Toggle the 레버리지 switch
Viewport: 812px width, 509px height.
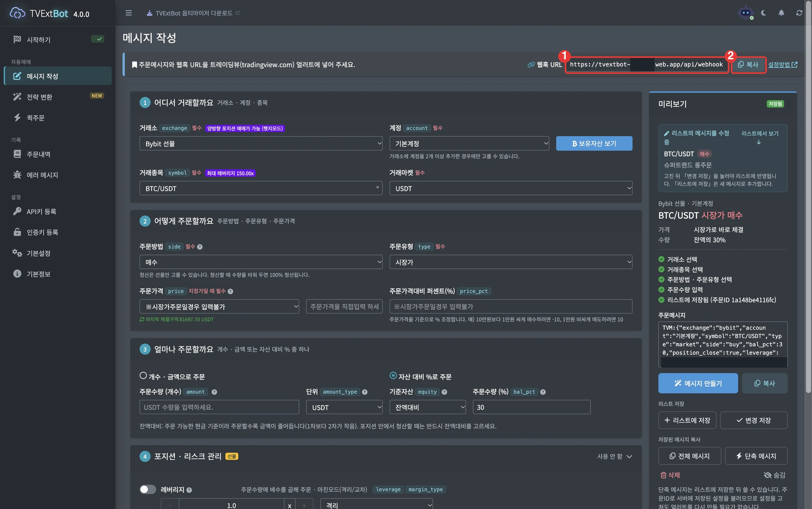tap(148, 489)
